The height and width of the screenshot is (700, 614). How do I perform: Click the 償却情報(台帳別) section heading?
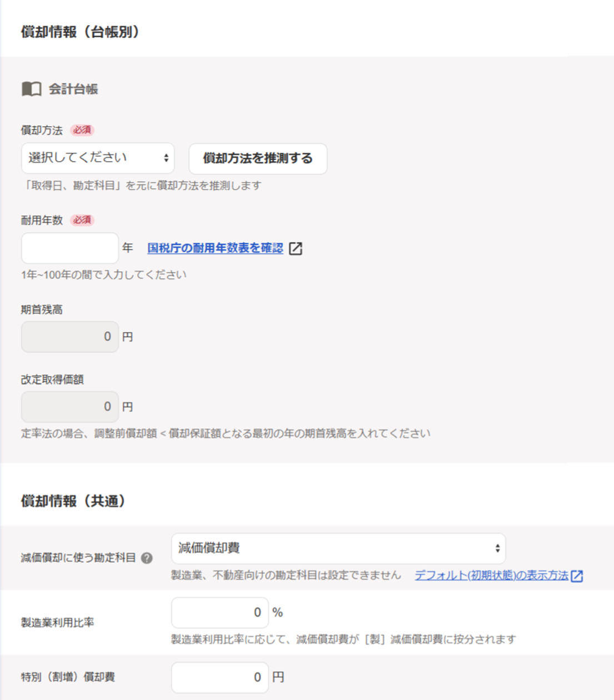[x=80, y=32]
